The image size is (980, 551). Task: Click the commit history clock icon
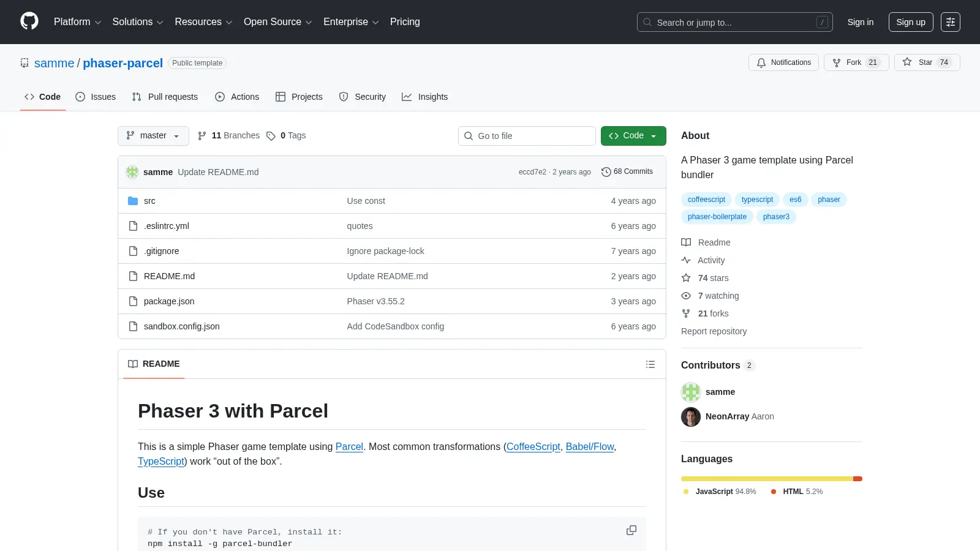pyautogui.click(x=606, y=172)
